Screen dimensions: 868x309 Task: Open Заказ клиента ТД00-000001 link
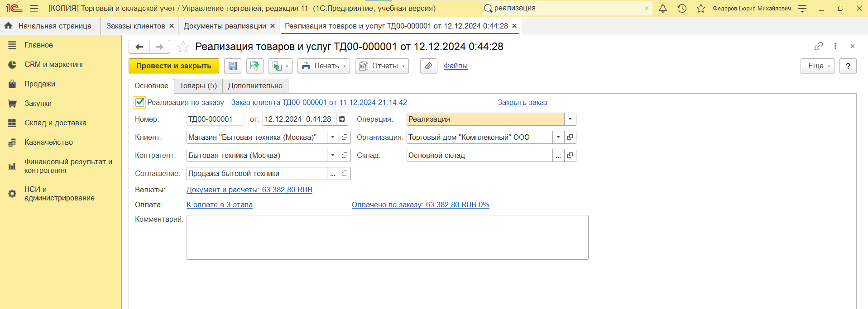[x=319, y=103]
